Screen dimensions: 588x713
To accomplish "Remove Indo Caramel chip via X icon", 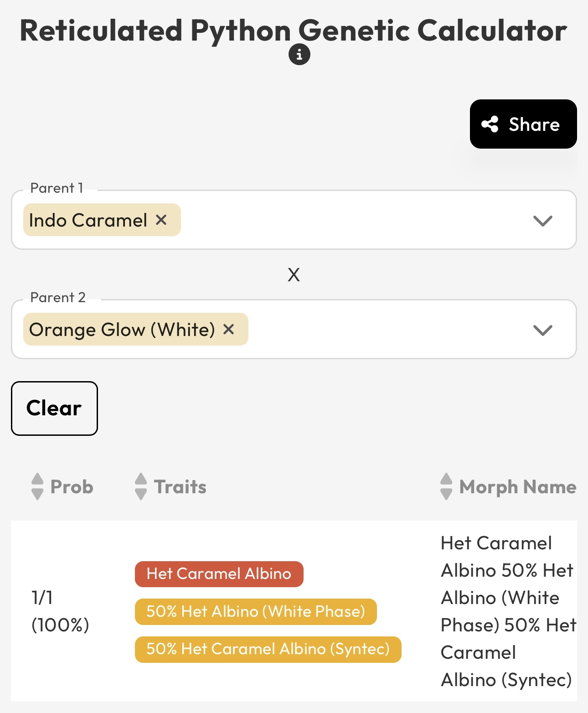I will 161,220.
